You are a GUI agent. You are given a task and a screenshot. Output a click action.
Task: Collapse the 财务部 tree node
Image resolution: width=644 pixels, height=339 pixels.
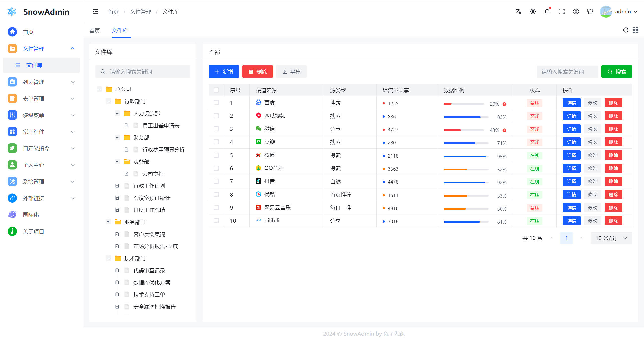117,137
